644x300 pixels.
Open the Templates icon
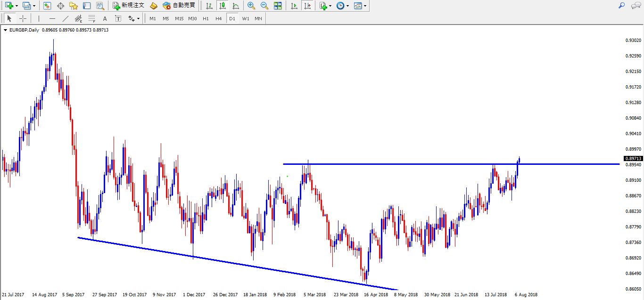[358, 6]
